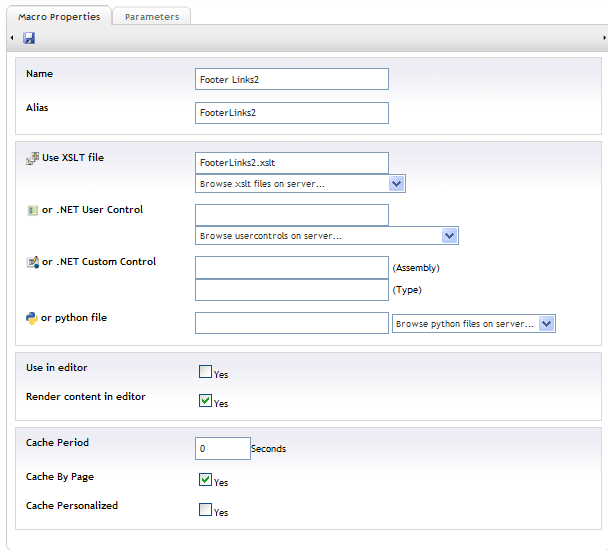Click the Save floppy disk icon

29,38
